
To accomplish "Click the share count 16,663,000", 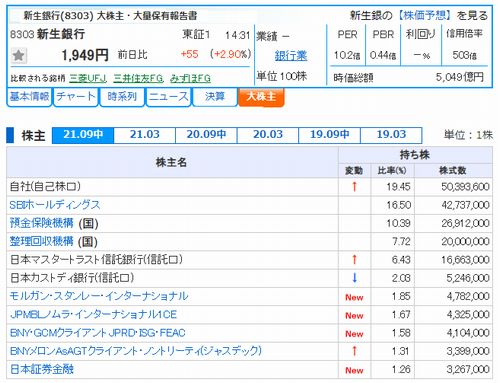I will click(x=465, y=260).
